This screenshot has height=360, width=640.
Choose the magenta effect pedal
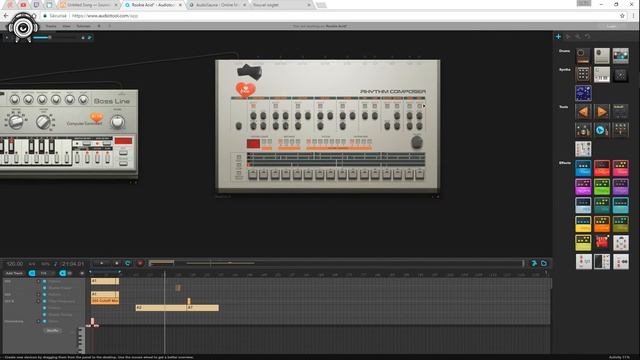point(583,187)
